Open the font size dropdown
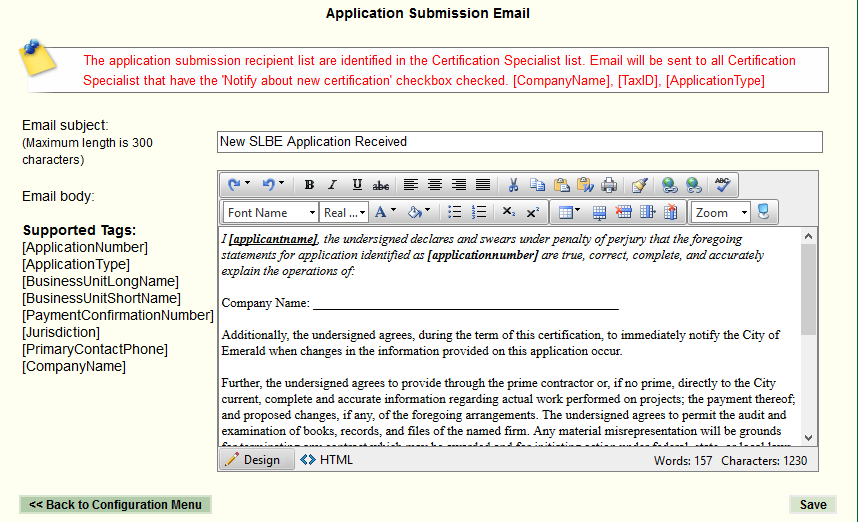 345,212
